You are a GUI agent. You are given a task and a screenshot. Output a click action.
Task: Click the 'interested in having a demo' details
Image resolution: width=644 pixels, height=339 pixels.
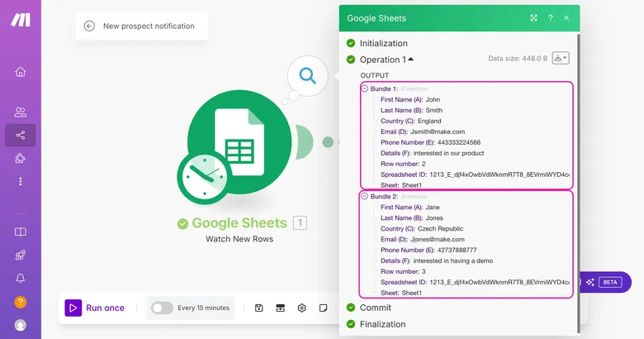453,260
